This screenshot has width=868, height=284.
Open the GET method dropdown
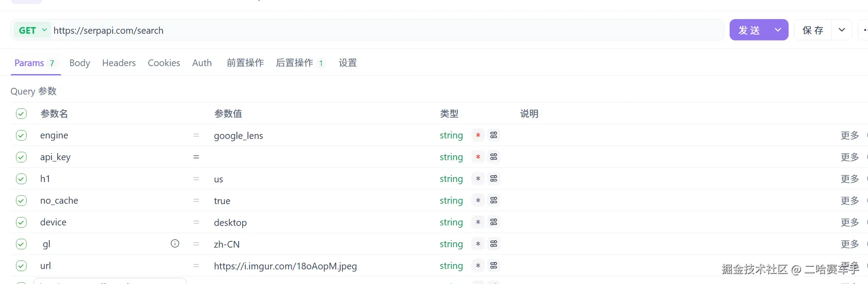tap(32, 30)
